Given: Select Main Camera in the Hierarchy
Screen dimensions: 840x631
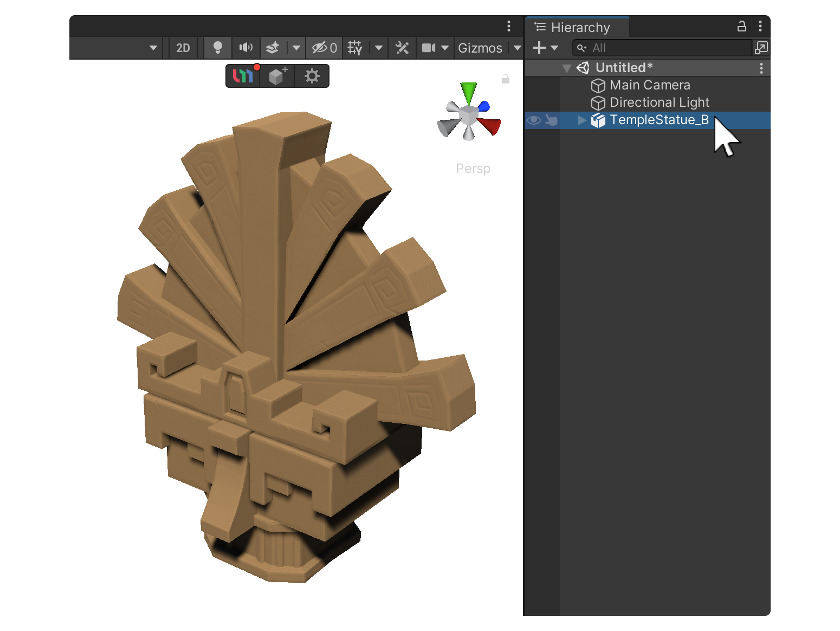Looking at the screenshot, I should [649, 85].
